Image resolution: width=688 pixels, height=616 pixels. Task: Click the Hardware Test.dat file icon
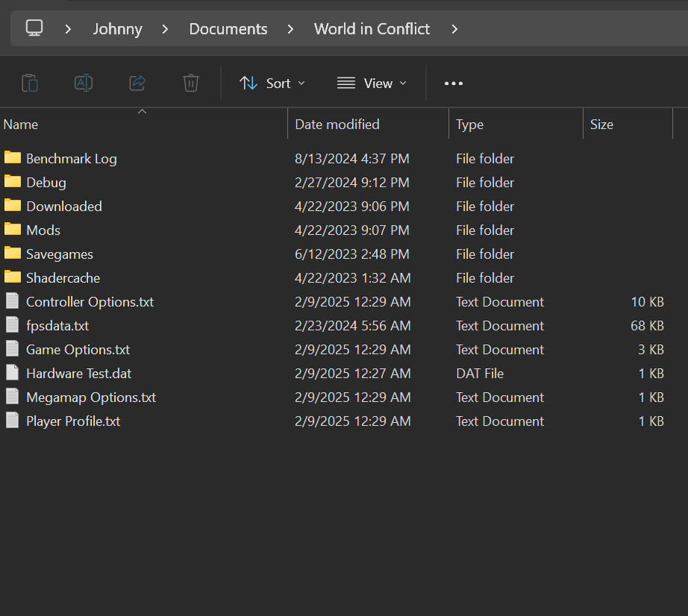coord(12,373)
